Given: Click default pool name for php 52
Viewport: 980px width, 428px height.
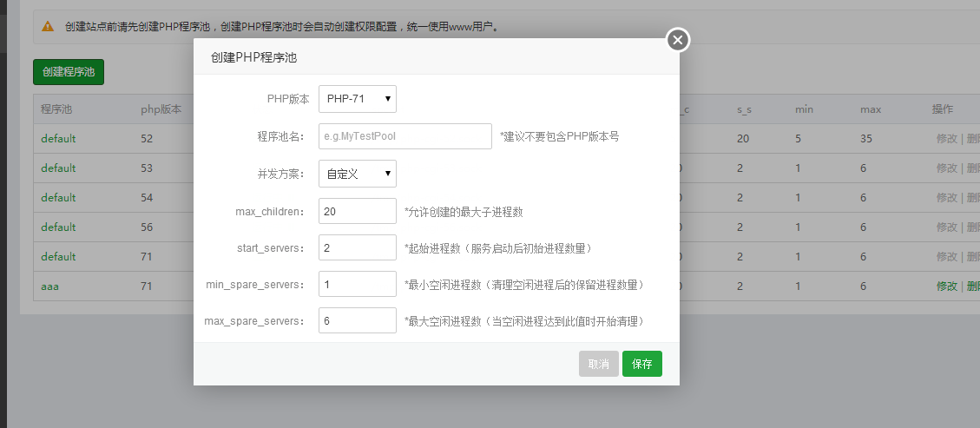Looking at the screenshot, I should pos(58,138).
